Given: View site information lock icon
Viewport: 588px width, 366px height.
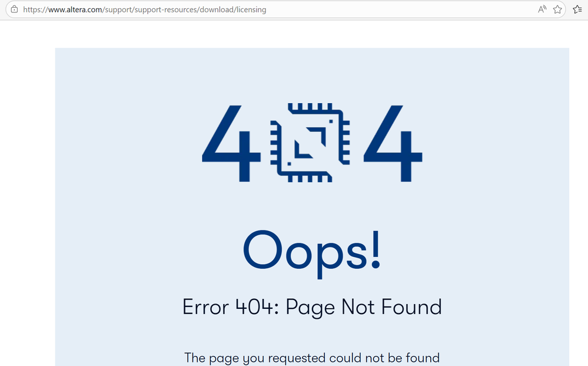Looking at the screenshot, I should point(14,9).
